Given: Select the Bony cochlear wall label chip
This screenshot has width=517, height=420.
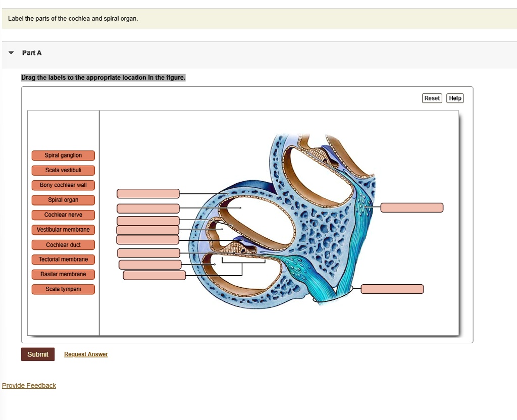Looking at the screenshot, I should click(x=63, y=185).
